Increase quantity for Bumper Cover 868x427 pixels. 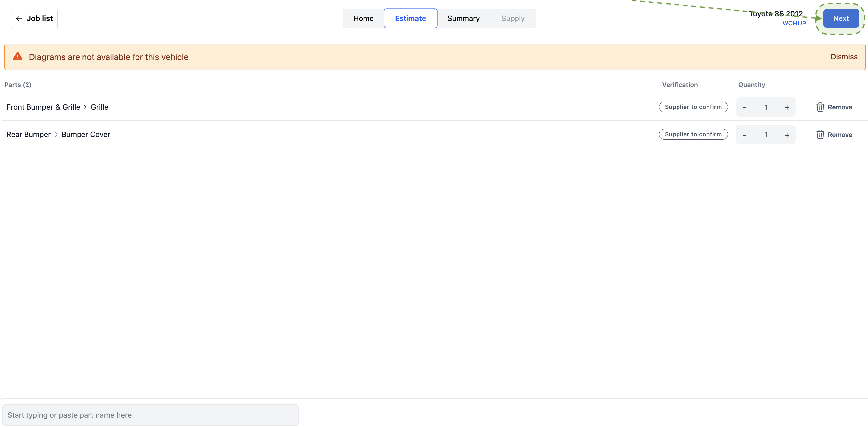[x=787, y=135]
